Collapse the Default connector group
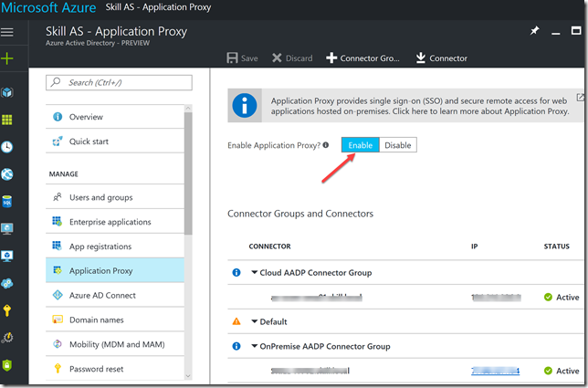The image size is (588, 388). pos(255,321)
